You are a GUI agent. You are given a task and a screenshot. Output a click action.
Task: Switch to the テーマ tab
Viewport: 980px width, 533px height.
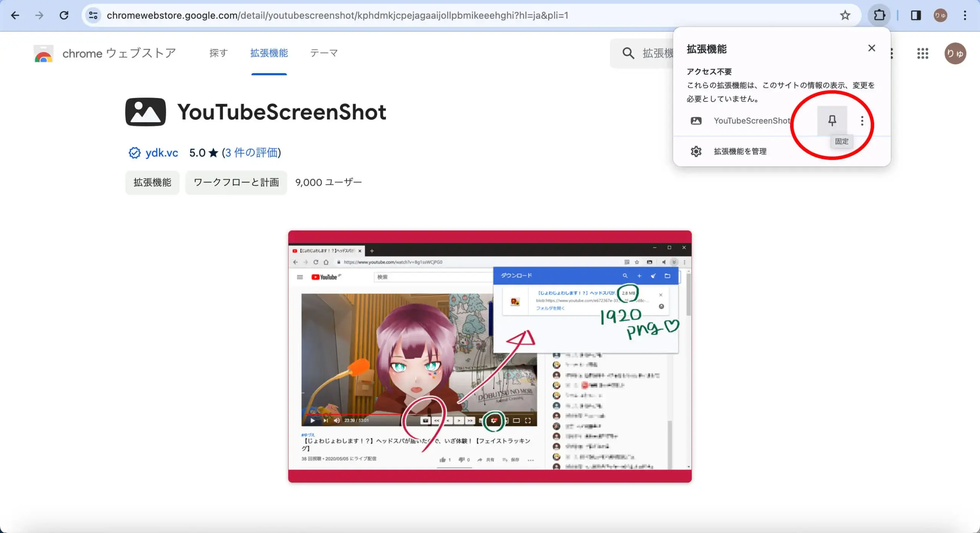click(324, 53)
